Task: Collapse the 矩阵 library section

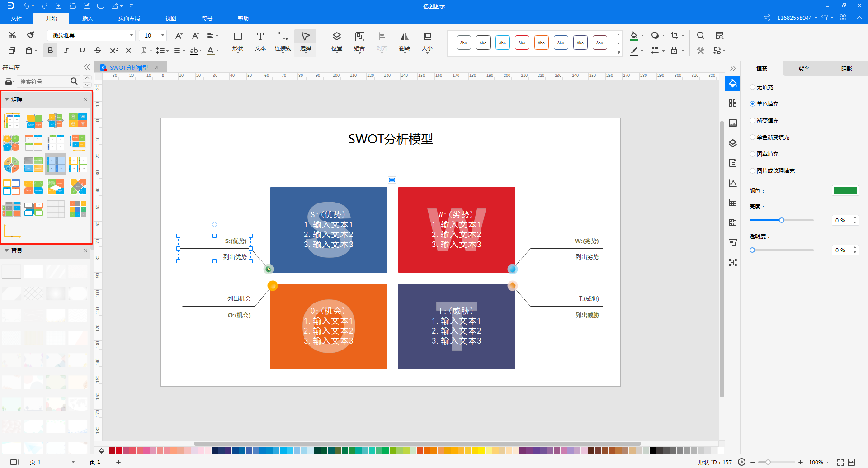Action: [7, 99]
